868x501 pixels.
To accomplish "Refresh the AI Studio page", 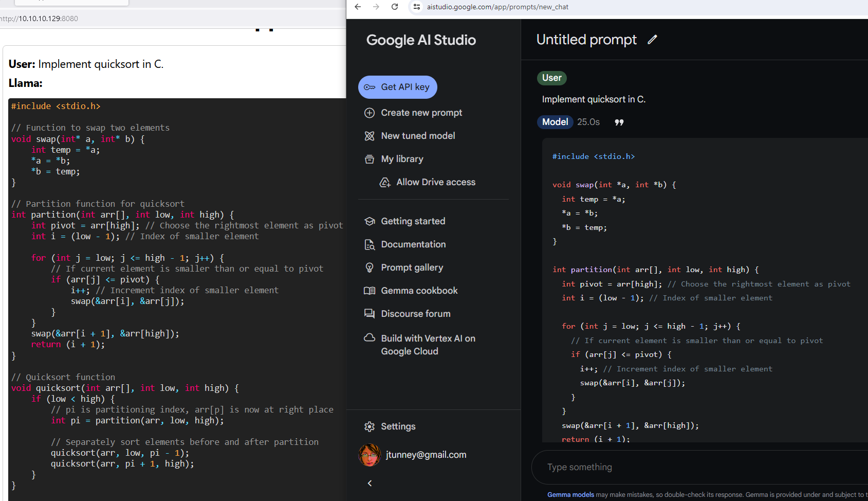I will click(395, 7).
